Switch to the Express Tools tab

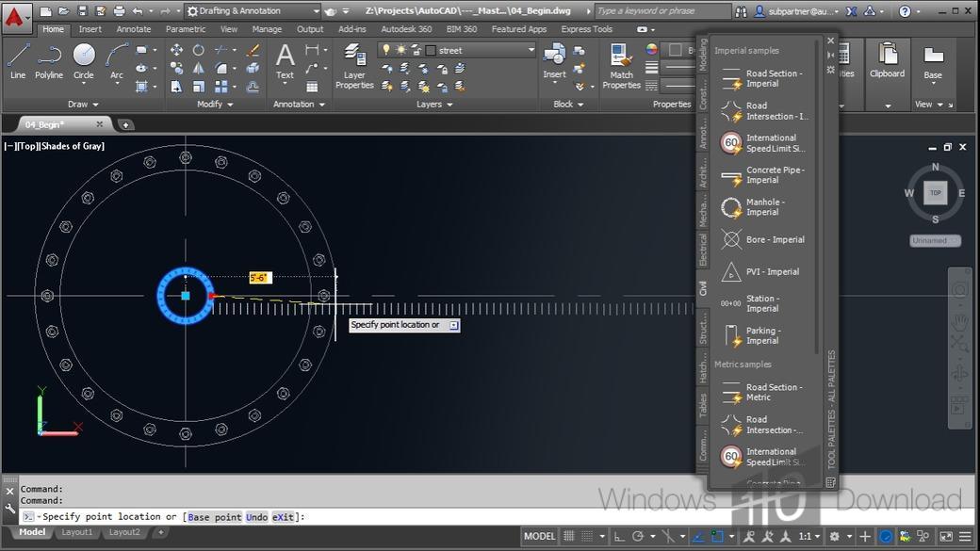[x=586, y=29]
